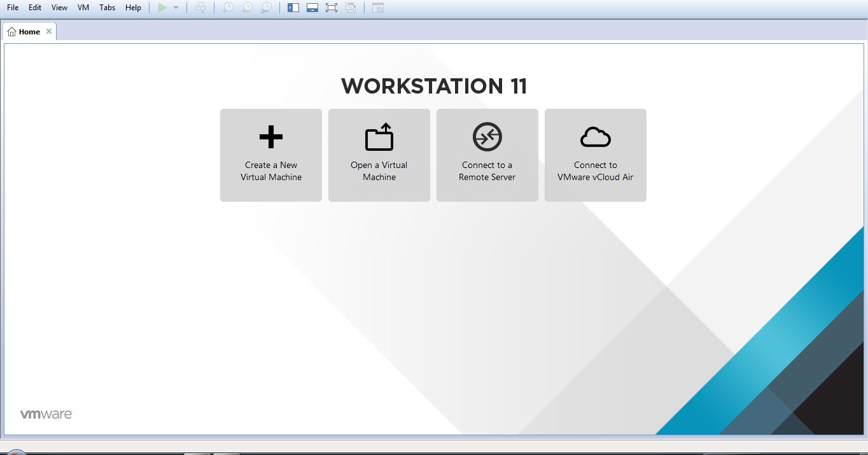This screenshot has width=868, height=455.
Task: Click the remote server arrows icon
Action: (x=487, y=137)
